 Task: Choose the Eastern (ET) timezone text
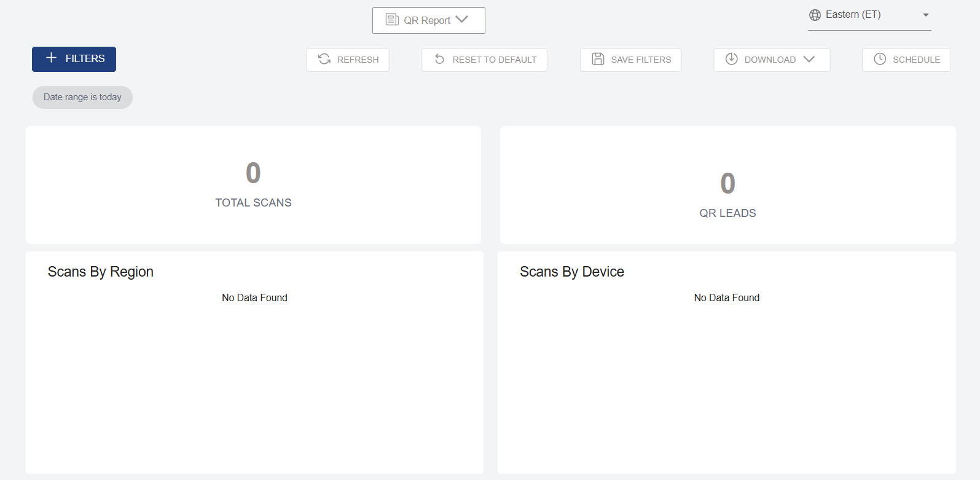[x=853, y=15]
